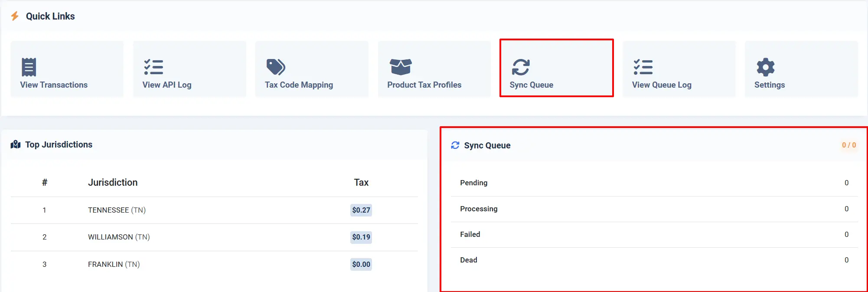Viewport: 868px width, 292px height.
Task: Click the Tax Code Mapping tags icon
Action: (276, 67)
